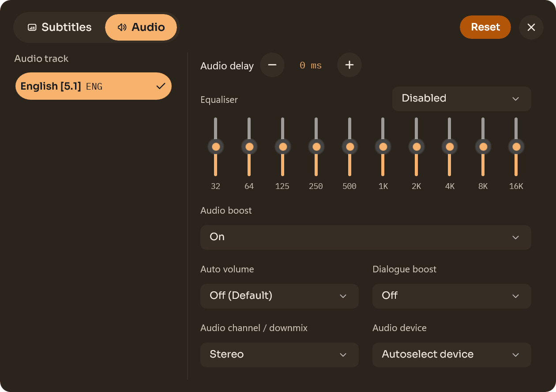Image resolution: width=556 pixels, height=392 pixels.
Task: Select the Audio tab
Action: (x=141, y=27)
